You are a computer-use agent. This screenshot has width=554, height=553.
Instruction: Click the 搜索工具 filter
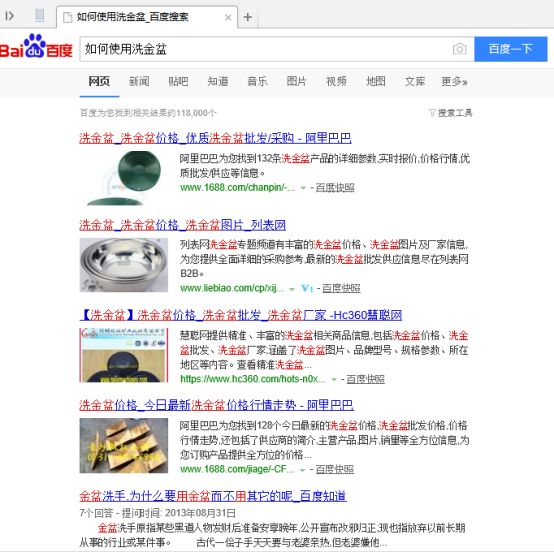tap(450, 113)
